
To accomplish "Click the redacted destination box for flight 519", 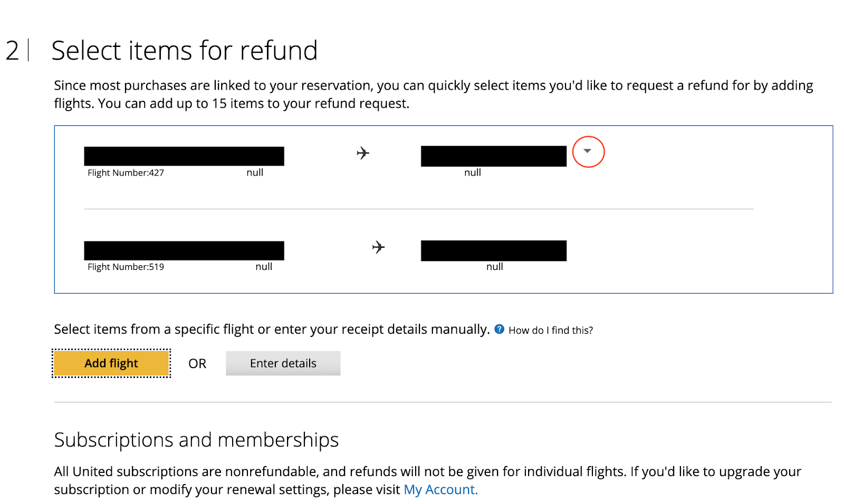I will tap(493, 250).
